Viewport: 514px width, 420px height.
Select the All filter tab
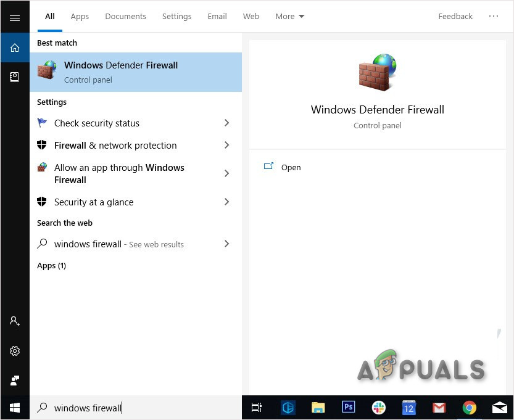click(x=50, y=17)
